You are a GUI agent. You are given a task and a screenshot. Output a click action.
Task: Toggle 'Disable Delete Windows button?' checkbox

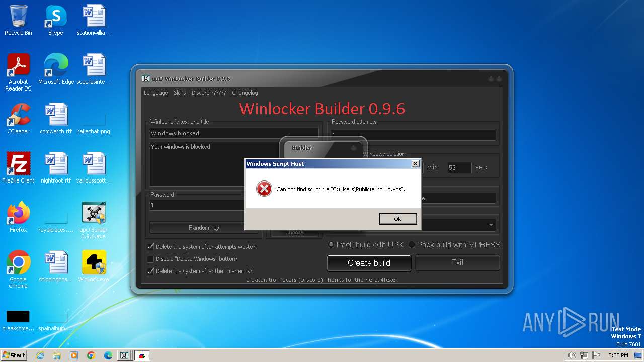(x=150, y=259)
